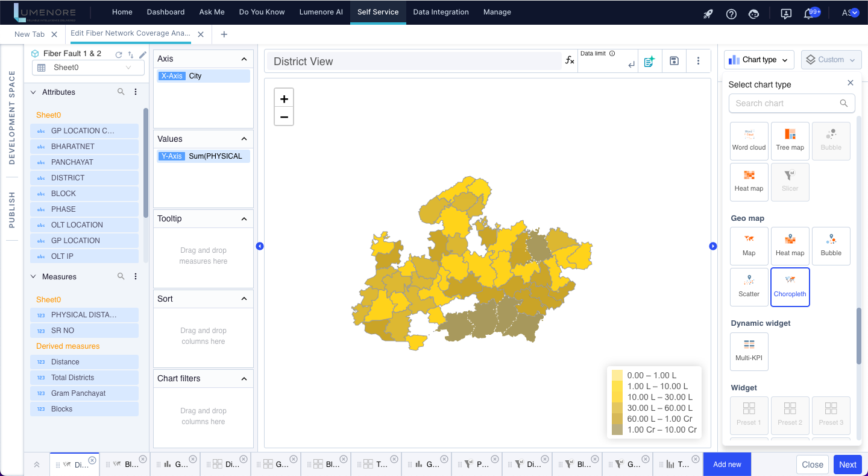Zoom in on the map
Screen dimensions: 868x476
click(284, 99)
